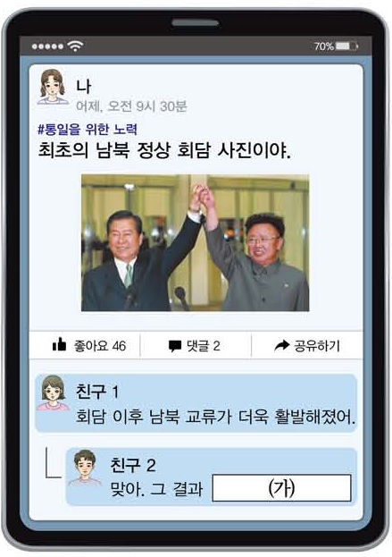Open the 댓글 2 comments button
The width and height of the screenshot is (392, 557).
click(196, 346)
